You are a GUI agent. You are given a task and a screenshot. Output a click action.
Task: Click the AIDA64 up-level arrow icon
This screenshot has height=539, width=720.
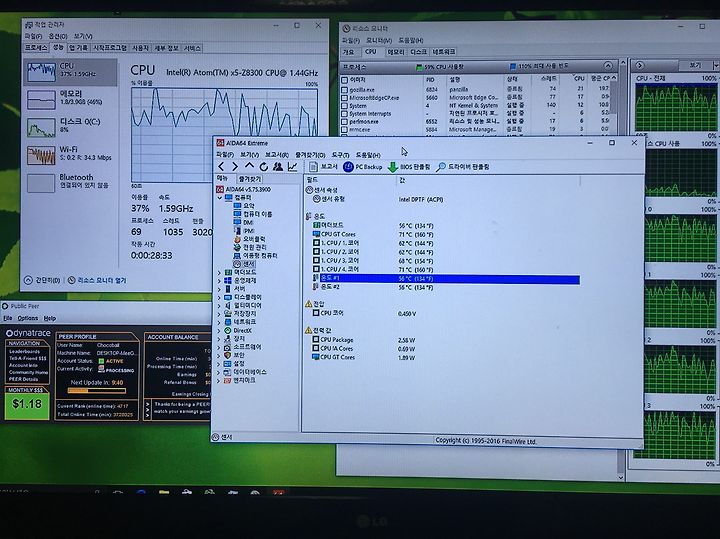[x=249, y=166]
